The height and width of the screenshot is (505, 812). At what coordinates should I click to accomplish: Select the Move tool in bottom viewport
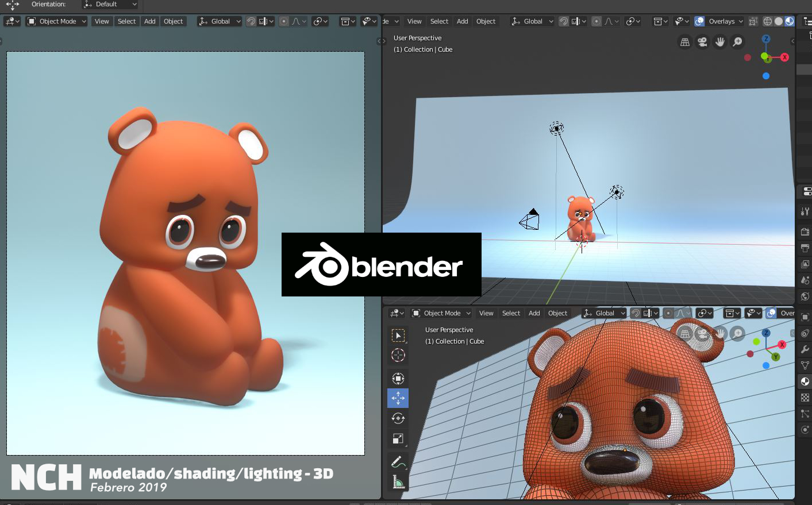[x=398, y=398]
